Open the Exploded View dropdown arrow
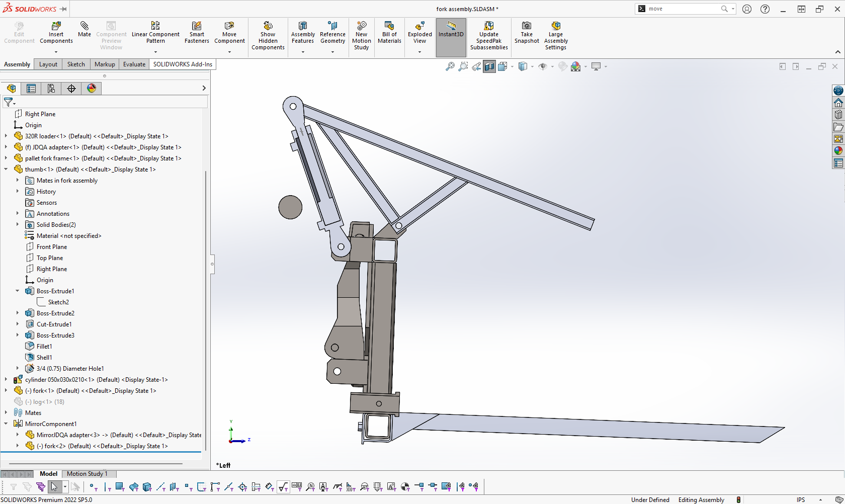The image size is (845, 504). [419, 52]
